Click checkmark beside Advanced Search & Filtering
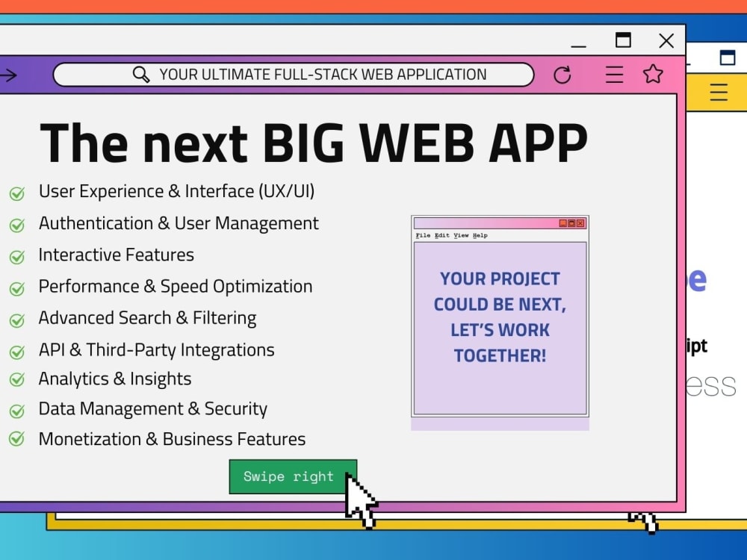This screenshot has width=747, height=560. point(17,320)
